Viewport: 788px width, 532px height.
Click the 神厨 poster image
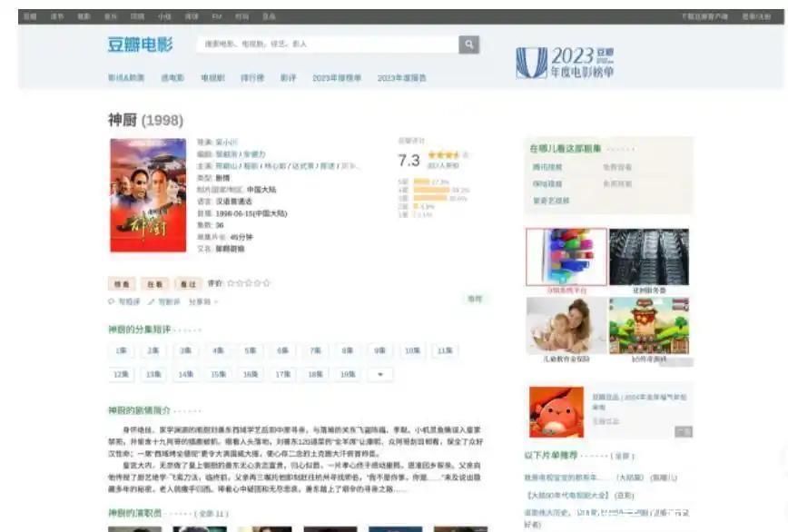(x=135, y=195)
